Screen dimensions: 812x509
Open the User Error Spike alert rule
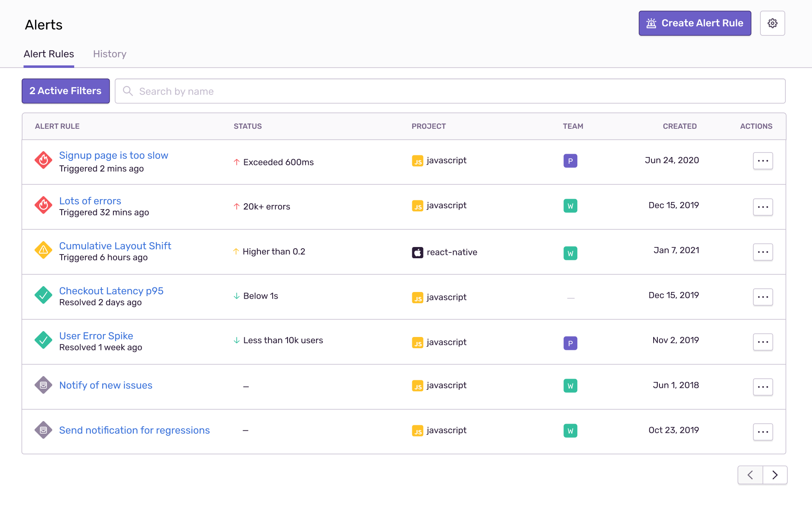(96, 336)
